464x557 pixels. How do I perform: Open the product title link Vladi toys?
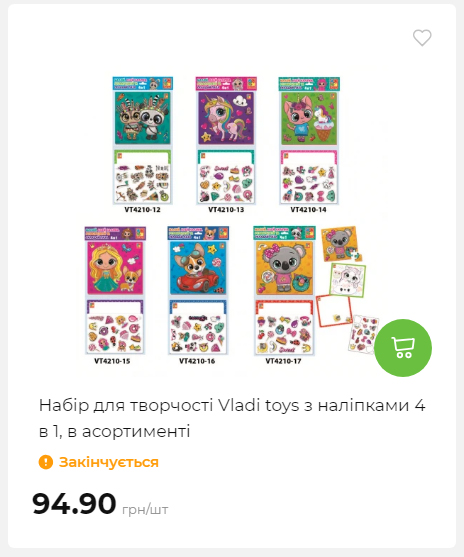pos(232,418)
